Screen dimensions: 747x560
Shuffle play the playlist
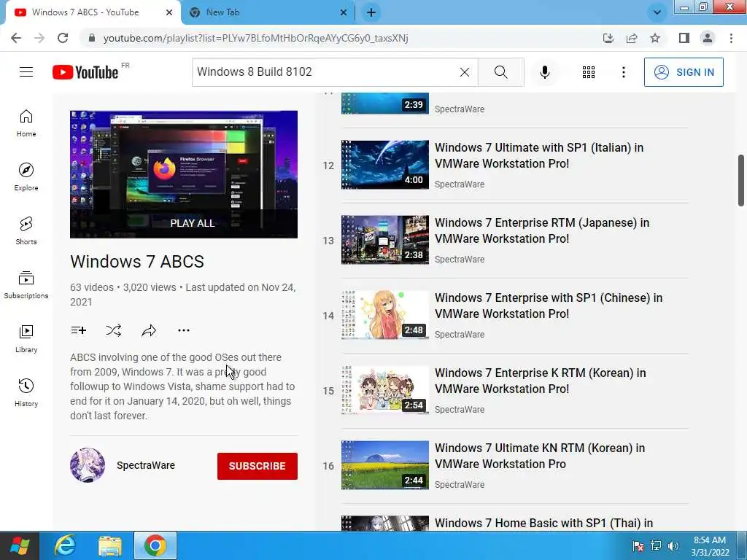tap(113, 330)
